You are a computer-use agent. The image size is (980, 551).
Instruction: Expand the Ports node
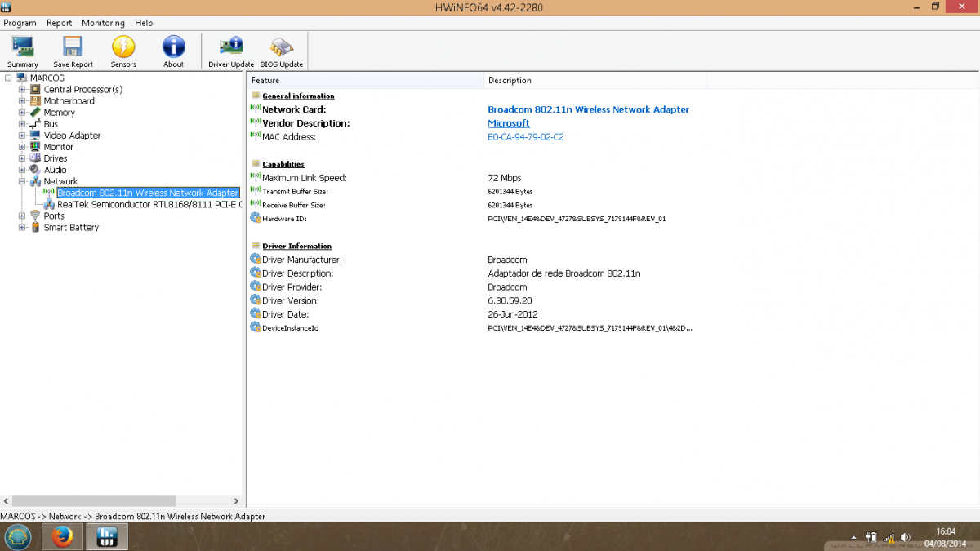pos(23,216)
